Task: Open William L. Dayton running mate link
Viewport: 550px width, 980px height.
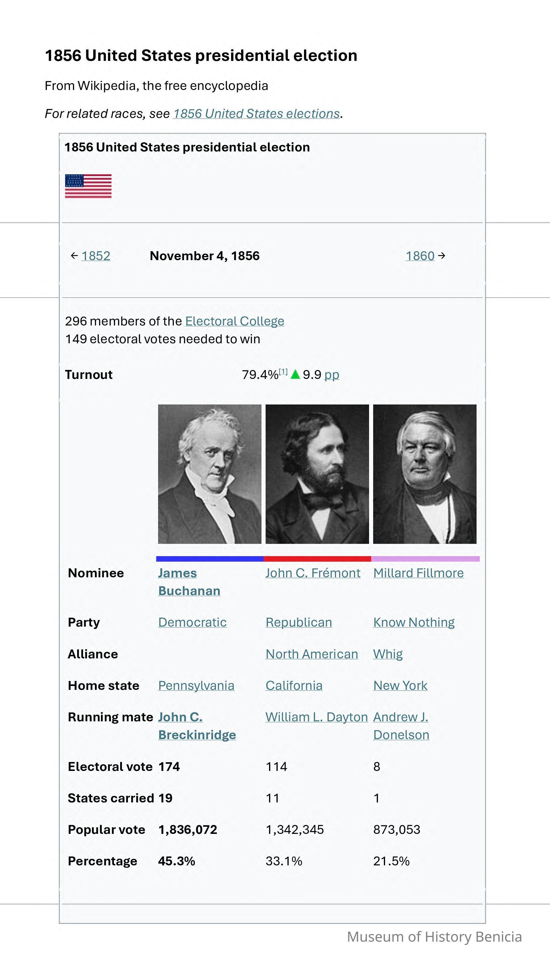Action: pos(316,717)
